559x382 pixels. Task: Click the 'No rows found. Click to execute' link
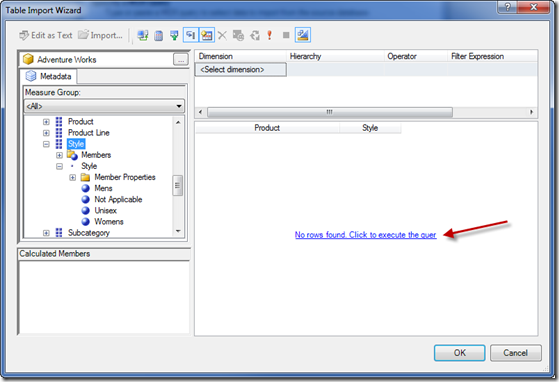coord(365,235)
